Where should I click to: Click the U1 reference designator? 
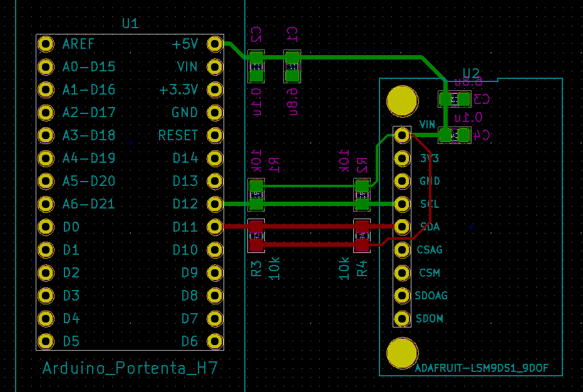130,23
